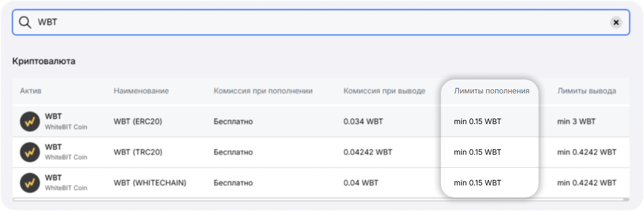
Task: Click Комиссия при пополнении column header
Action: click(263, 91)
